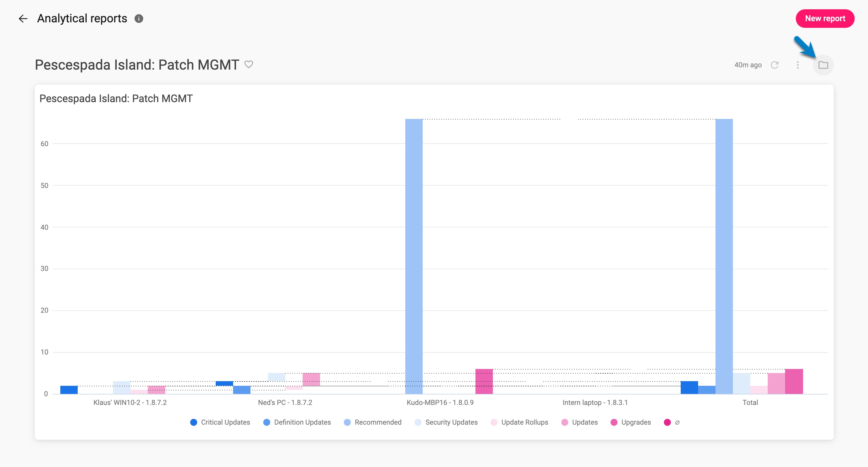
Task: Click the large report title Pescespada Island: Patch MGMT
Action: [x=137, y=64]
